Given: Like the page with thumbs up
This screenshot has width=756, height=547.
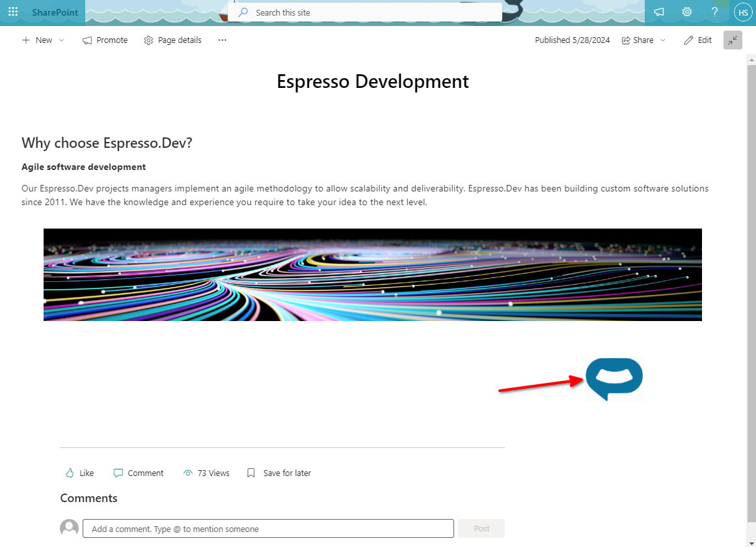Looking at the screenshot, I should [79, 473].
